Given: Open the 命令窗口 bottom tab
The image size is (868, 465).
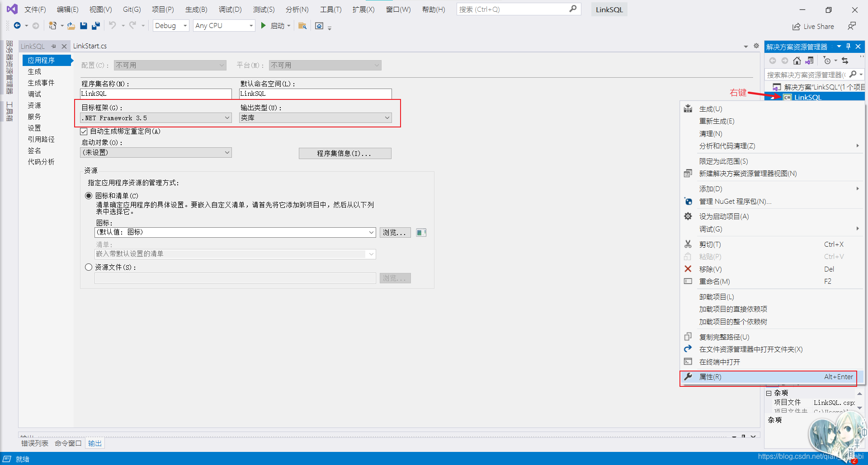Looking at the screenshot, I should point(68,443).
